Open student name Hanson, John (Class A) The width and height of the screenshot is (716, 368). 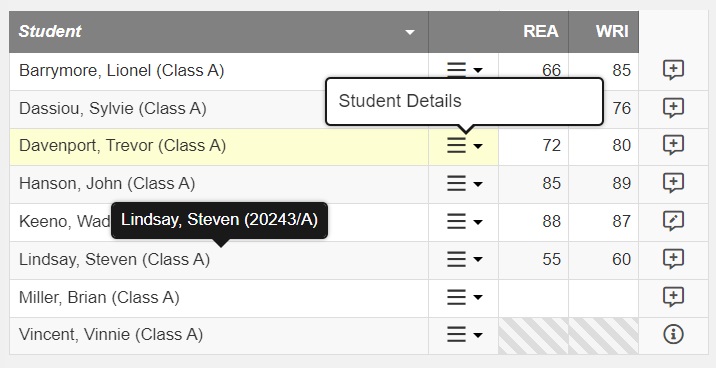pyautogui.click(x=107, y=184)
